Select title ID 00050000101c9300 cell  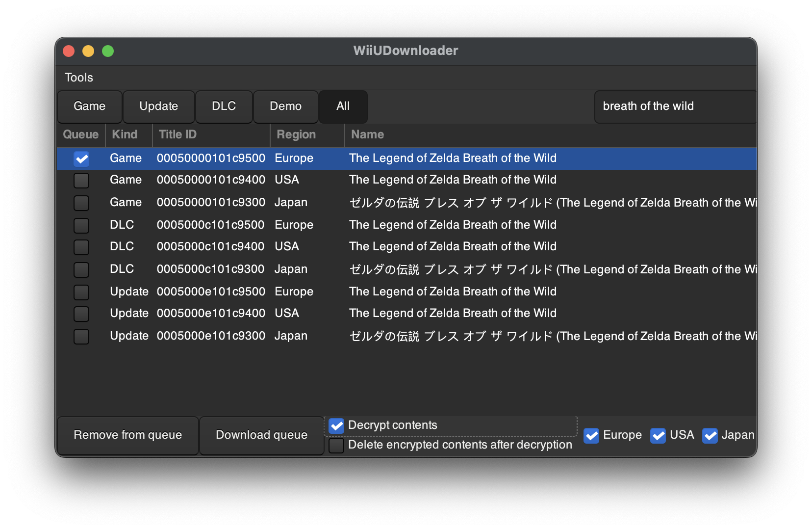point(211,202)
